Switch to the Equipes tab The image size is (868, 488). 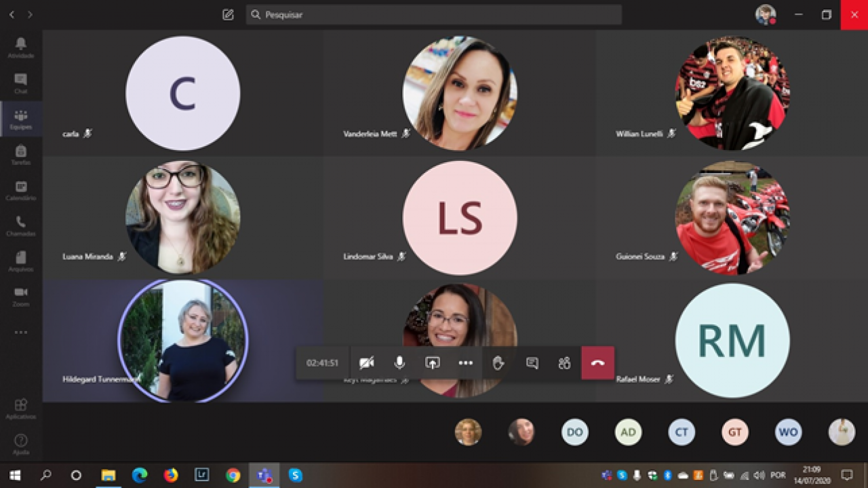21,118
